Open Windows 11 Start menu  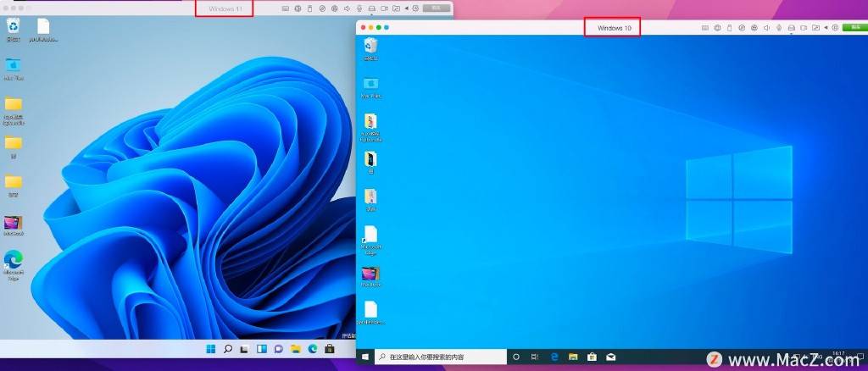pos(211,349)
